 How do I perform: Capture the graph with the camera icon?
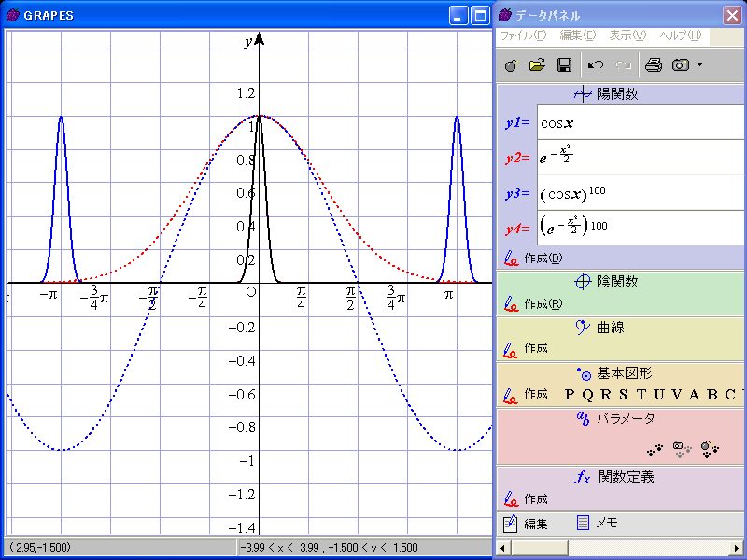point(681,65)
